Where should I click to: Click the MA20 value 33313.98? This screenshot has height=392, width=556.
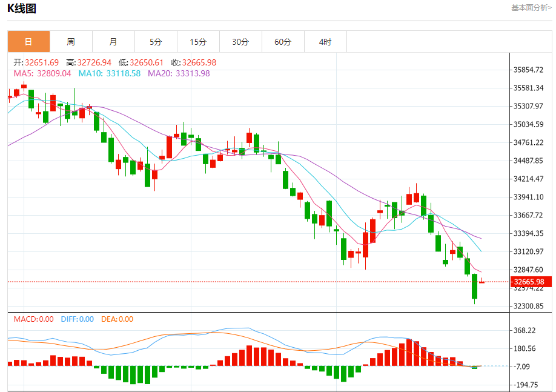pos(193,73)
